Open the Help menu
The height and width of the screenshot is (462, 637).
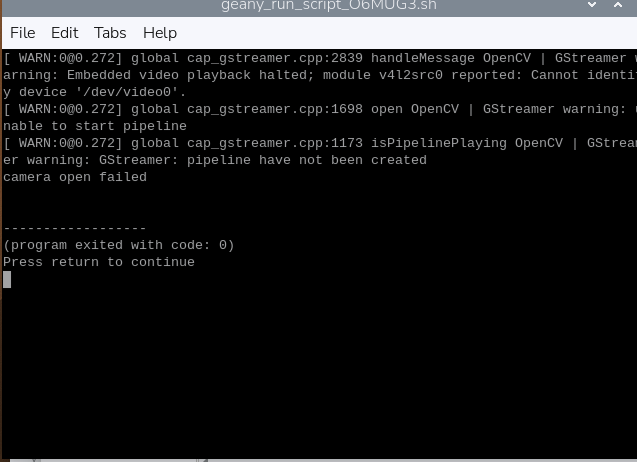click(x=160, y=33)
